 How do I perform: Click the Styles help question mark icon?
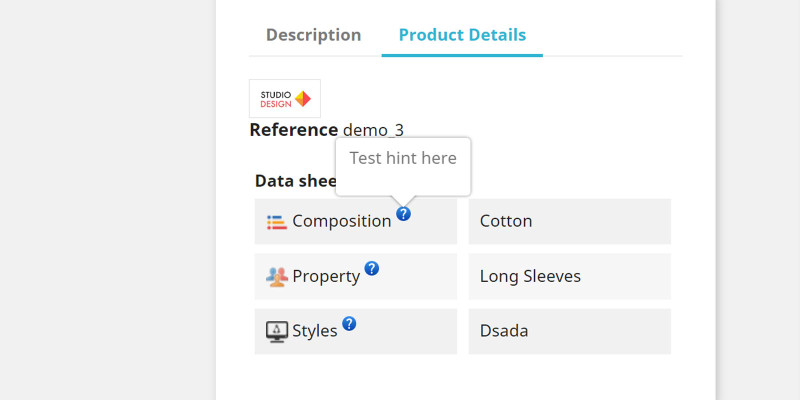tap(349, 323)
